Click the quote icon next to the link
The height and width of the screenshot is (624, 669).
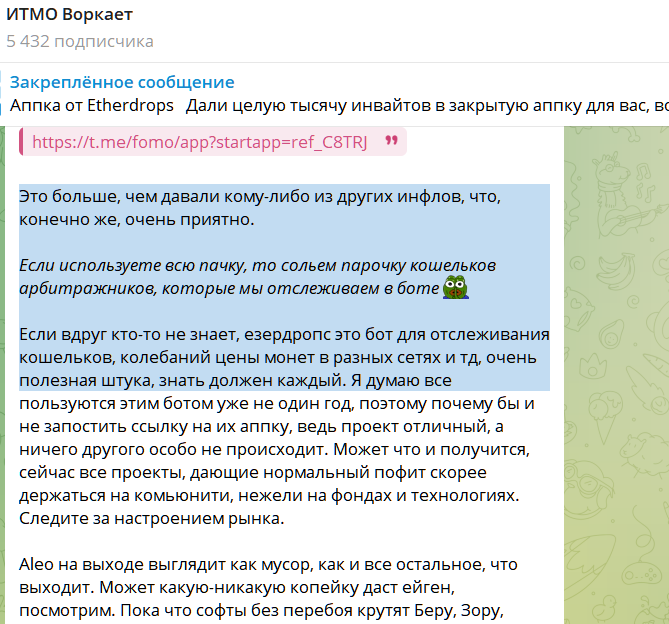click(x=391, y=140)
